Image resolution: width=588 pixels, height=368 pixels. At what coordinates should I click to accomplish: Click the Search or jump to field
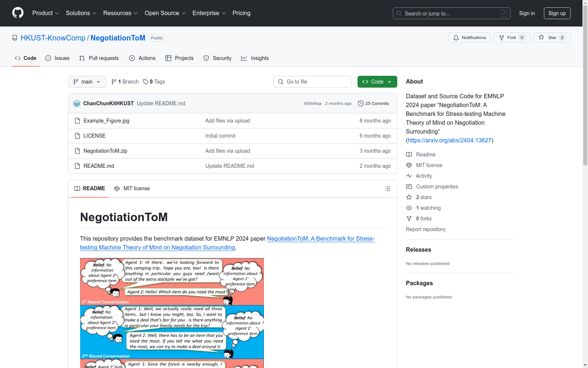coord(452,13)
